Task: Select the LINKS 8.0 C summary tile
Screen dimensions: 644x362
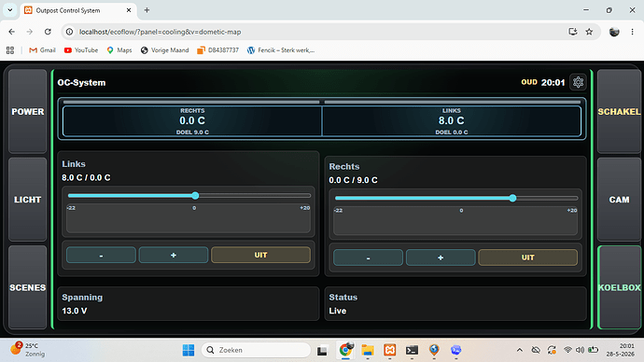Action: pyautogui.click(x=452, y=121)
